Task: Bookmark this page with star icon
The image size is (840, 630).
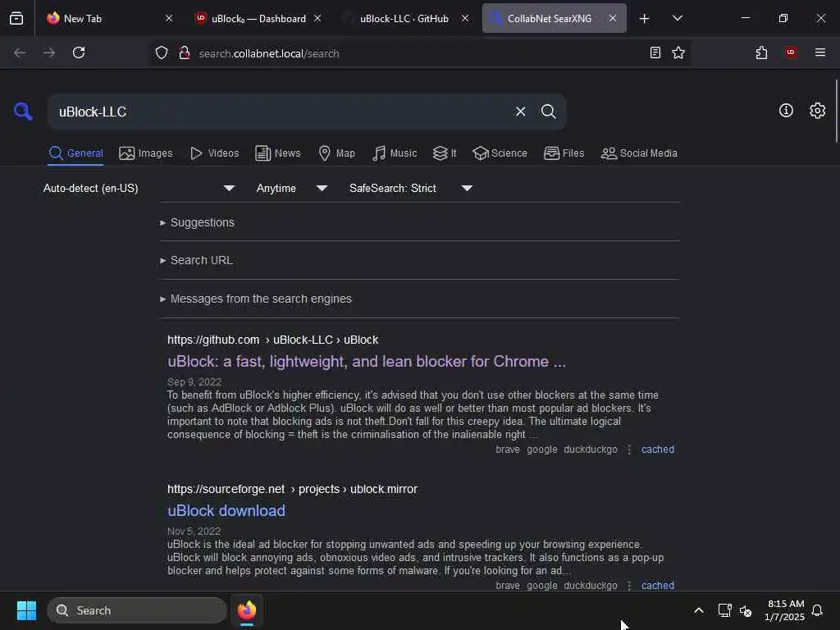Action: pos(678,52)
